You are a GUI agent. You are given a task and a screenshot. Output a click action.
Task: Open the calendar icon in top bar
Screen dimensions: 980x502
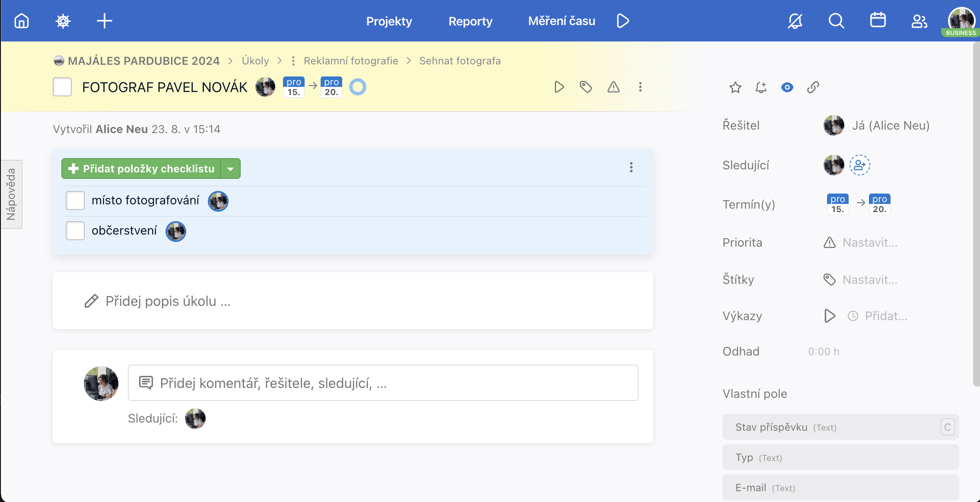(x=878, y=20)
